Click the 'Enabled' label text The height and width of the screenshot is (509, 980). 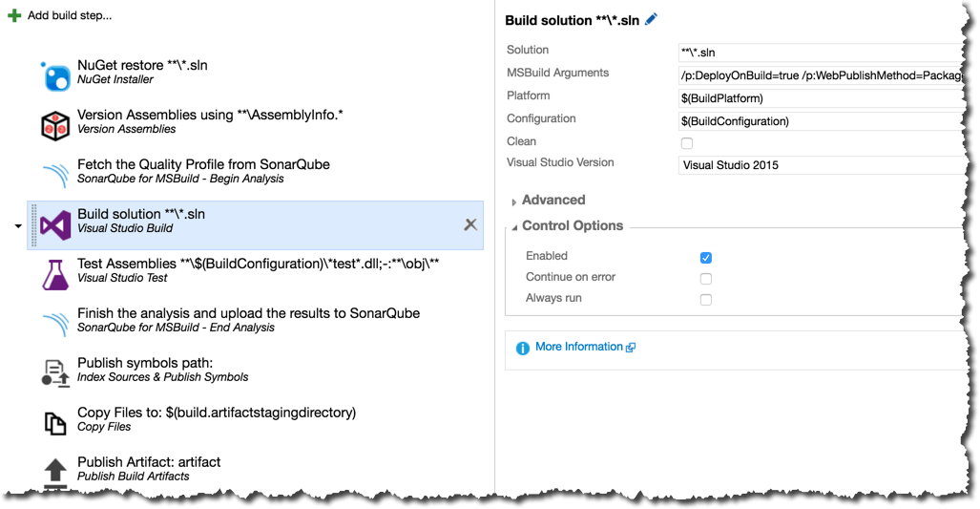pos(547,256)
